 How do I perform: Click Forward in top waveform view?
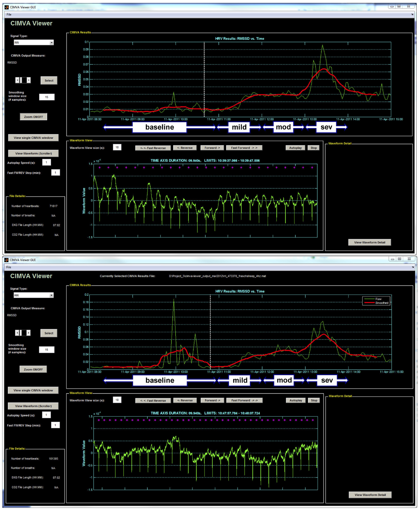click(x=212, y=148)
